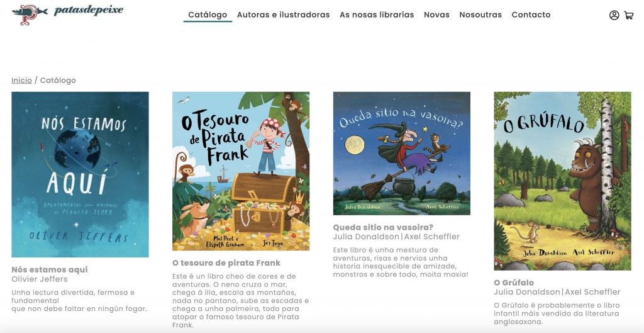The height and width of the screenshot is (333, 644).
Task: Click the Inicio breadcrumb link
Action: click(x=22, y=80)
